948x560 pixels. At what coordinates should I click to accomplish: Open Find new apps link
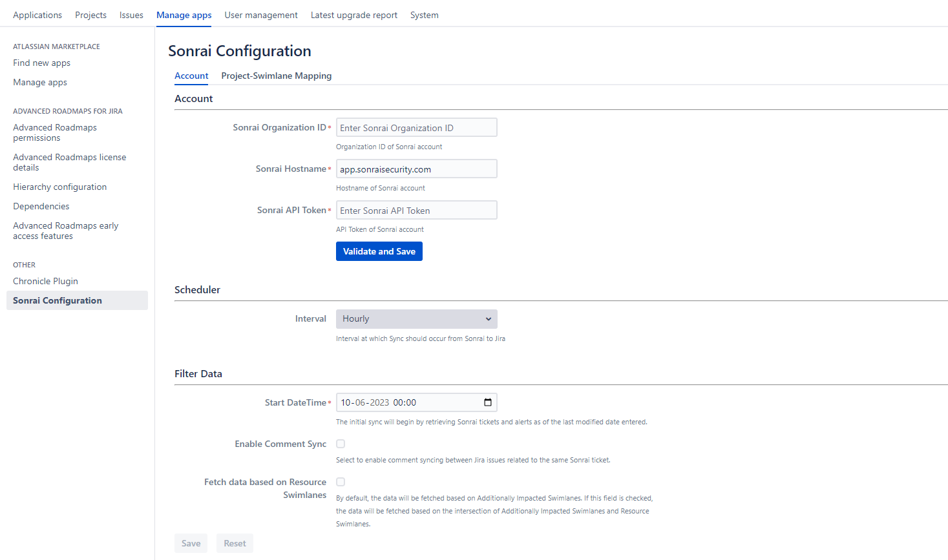click(x=42, y=63)
